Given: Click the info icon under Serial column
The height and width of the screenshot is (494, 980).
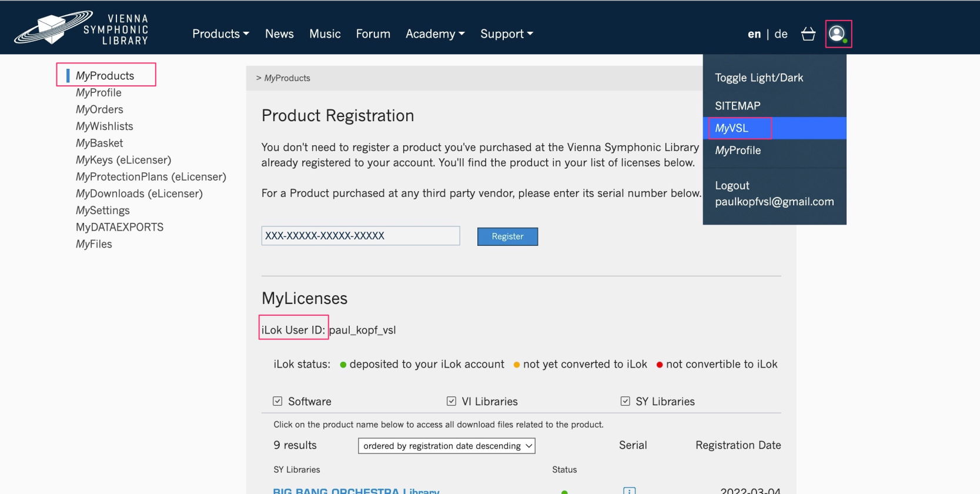Looking at the screenshot, I should pyautogui.click(x=629, y=490).
